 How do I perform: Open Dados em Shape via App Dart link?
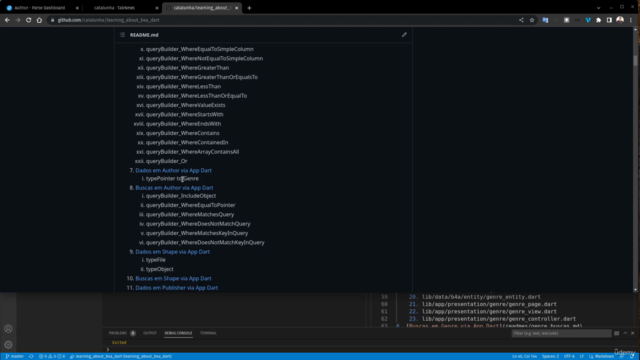coord(173,251)
